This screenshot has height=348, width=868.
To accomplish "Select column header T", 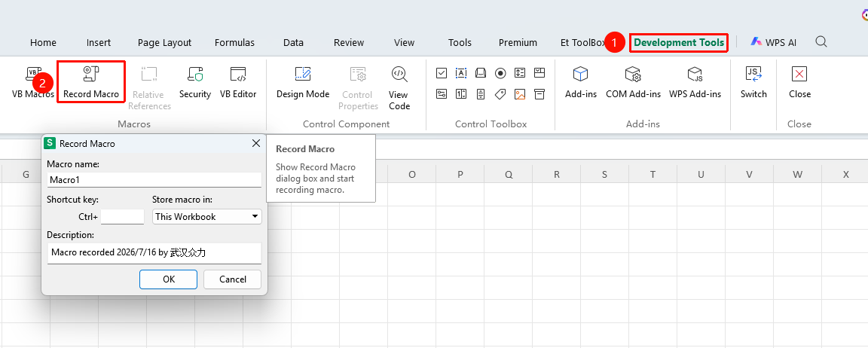I will pos(653,174).
